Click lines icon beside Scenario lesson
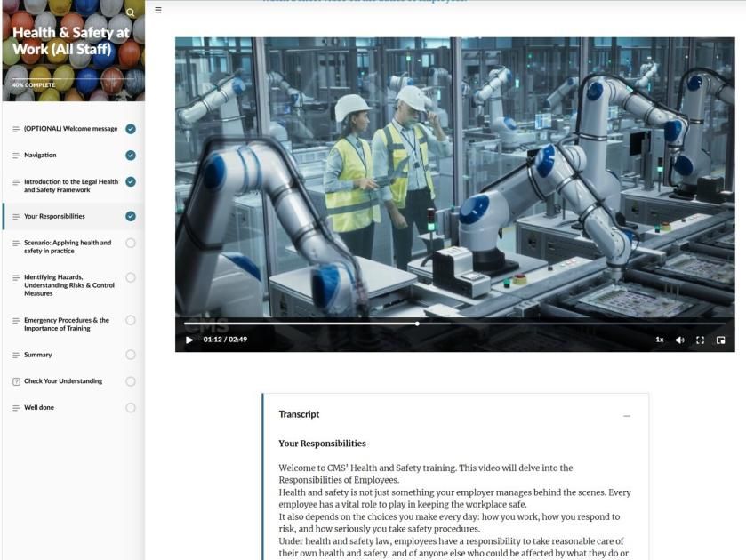This screenshot has height=560, width=746. pyautogui.click(x=16, y=244)
